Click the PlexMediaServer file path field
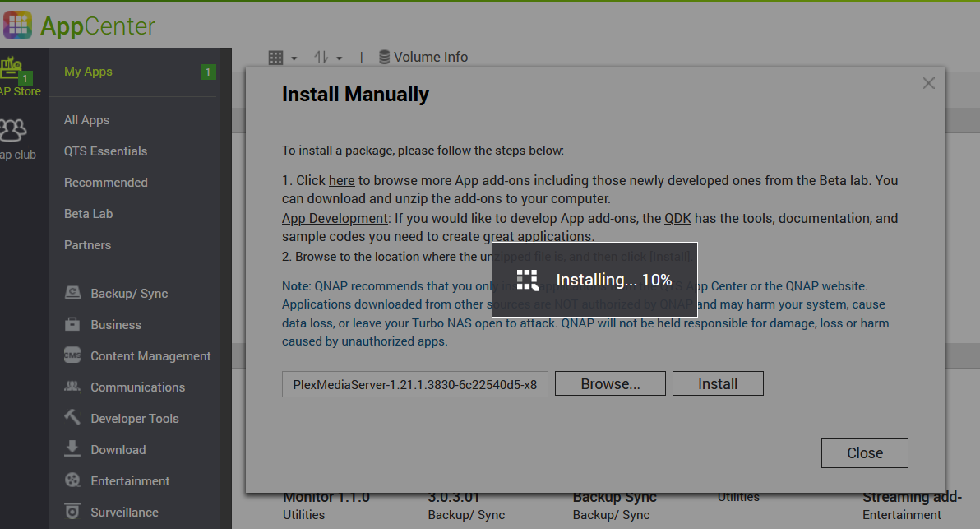 click(414, 384)
